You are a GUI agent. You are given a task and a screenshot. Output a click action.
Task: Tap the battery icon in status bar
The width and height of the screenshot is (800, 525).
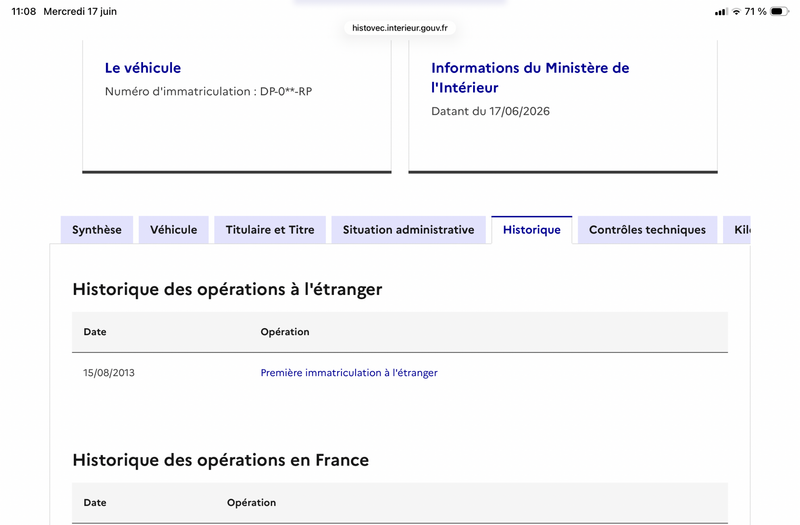coord(779,11)
